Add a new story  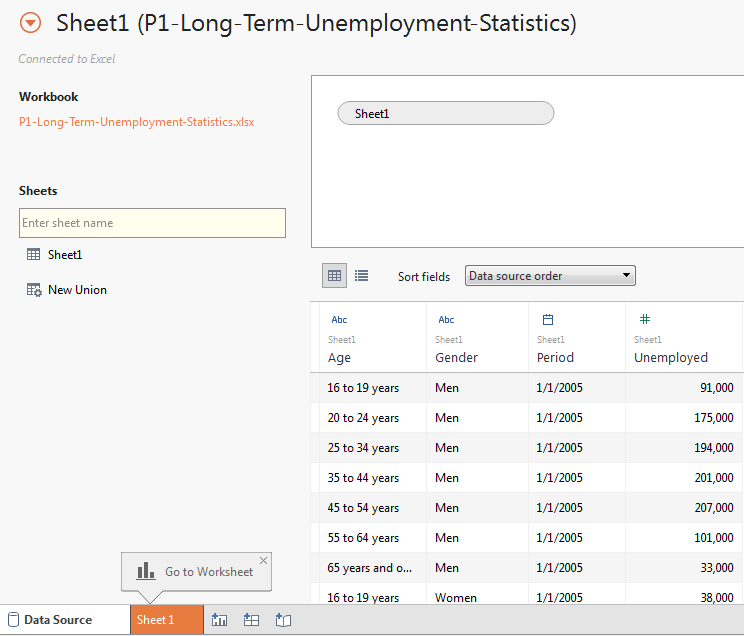click(x=283, y=620)
